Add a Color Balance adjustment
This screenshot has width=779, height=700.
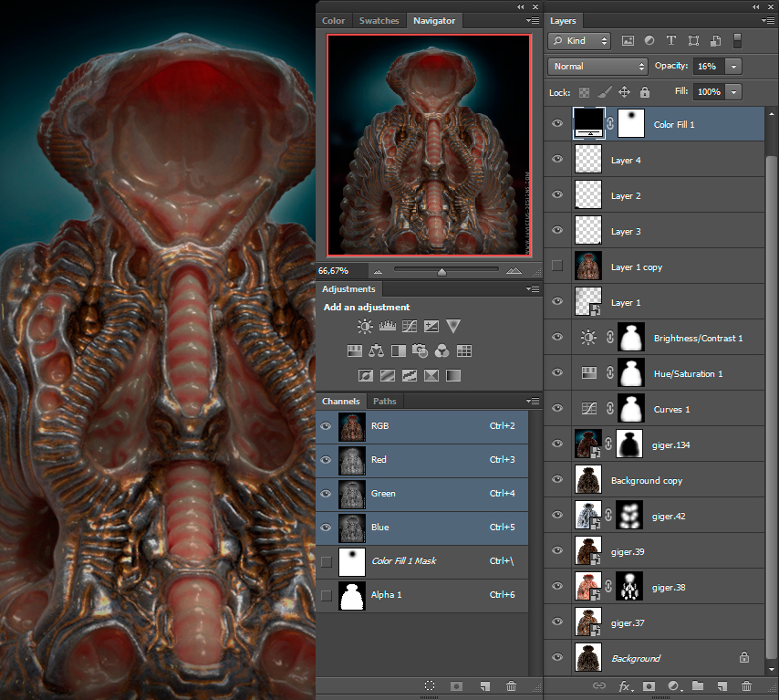376,351
